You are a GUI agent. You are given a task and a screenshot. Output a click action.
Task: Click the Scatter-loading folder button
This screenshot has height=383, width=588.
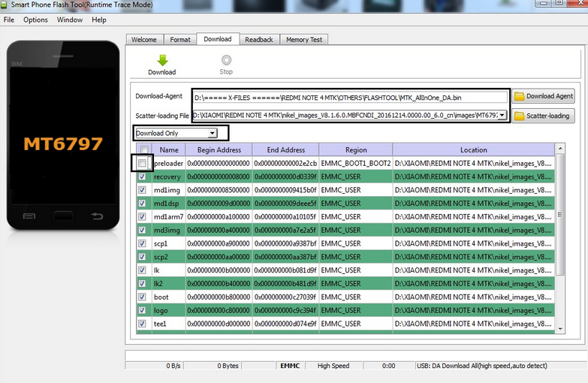544,116
